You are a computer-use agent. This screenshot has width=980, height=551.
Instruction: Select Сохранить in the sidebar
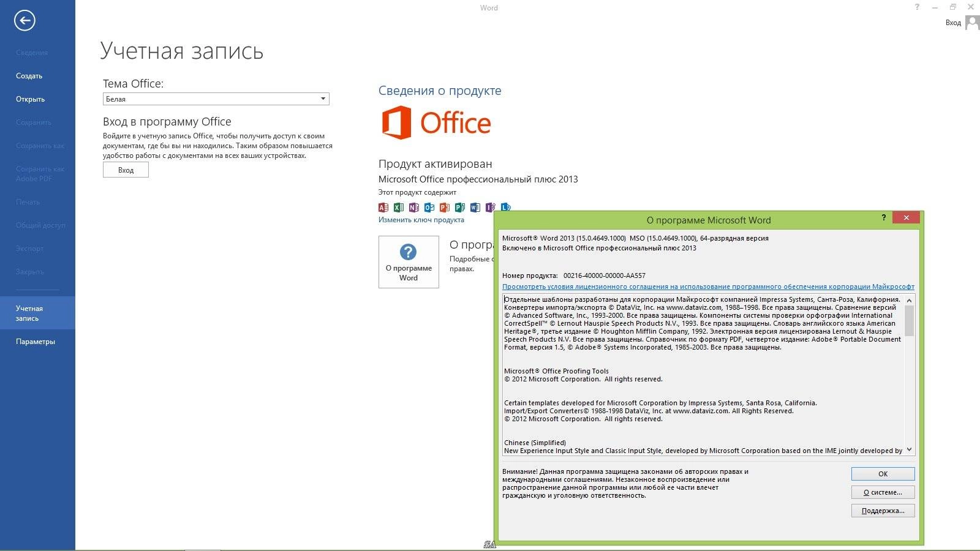[33, 122]
